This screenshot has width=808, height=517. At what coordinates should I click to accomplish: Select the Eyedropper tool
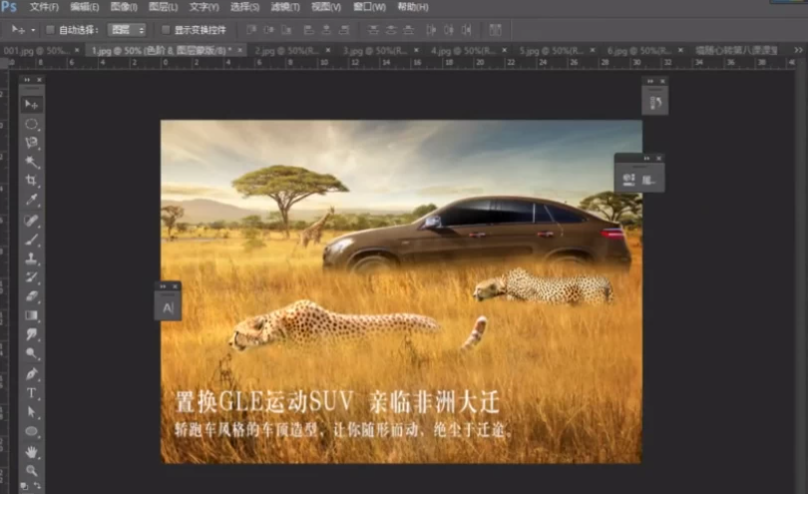(x=31, y=199)
